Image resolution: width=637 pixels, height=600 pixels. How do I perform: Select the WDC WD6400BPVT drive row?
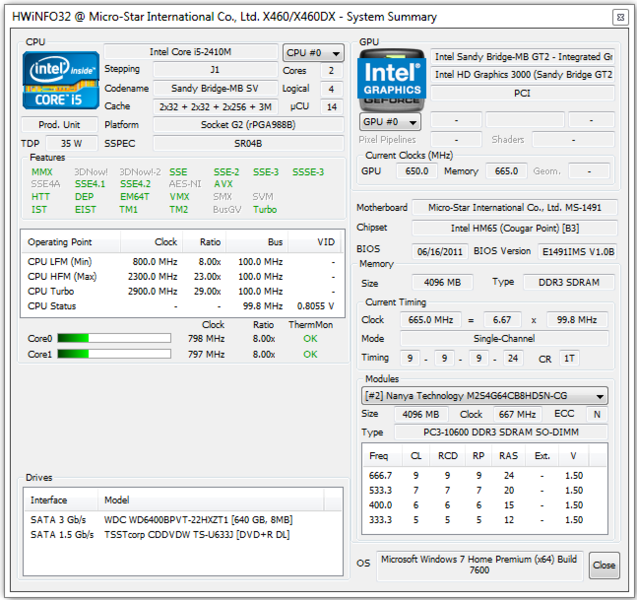[x=183, y=520]
